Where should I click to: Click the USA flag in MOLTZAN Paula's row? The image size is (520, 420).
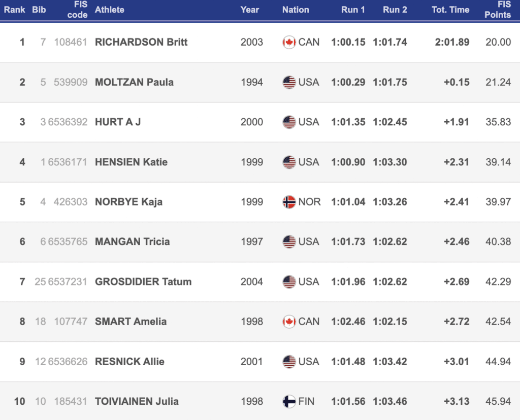click(x=289, y=82)
